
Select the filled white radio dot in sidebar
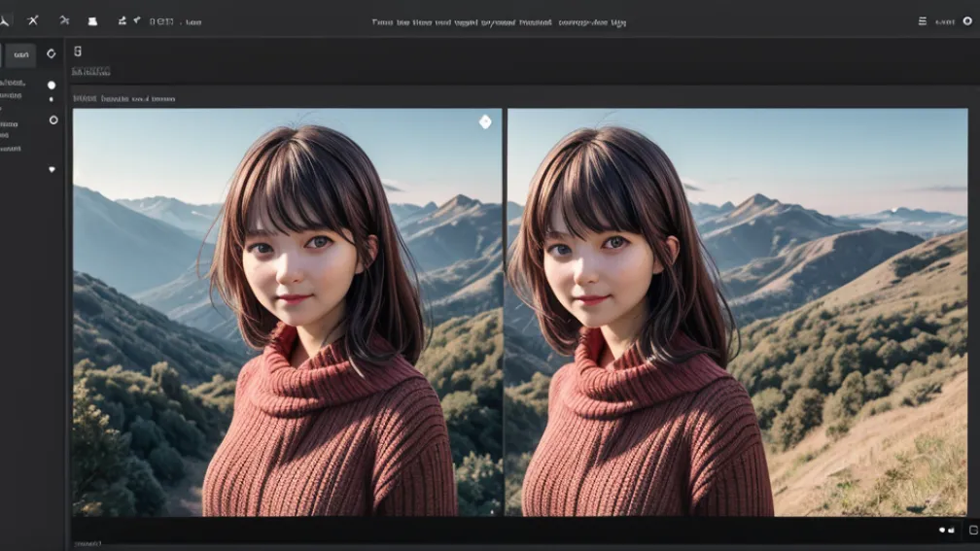(x=52, y=86)
